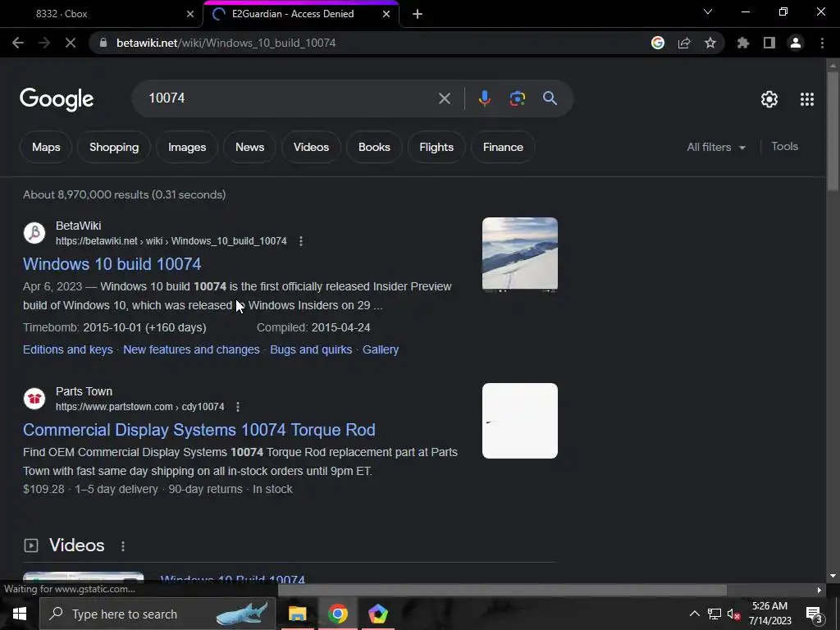Filter results by Shopping
The height and width of the screenshot is (630, 840).
pyautogui.click(x=114, y=147)
